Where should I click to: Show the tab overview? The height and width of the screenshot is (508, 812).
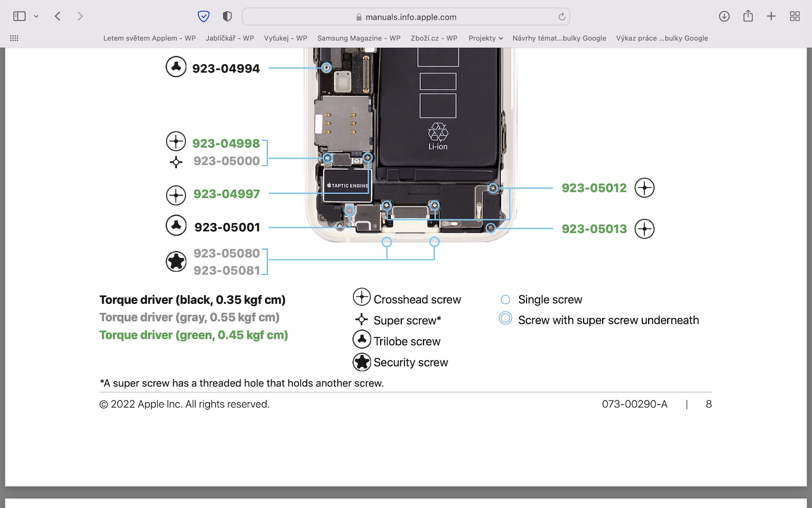click(795, 16)
